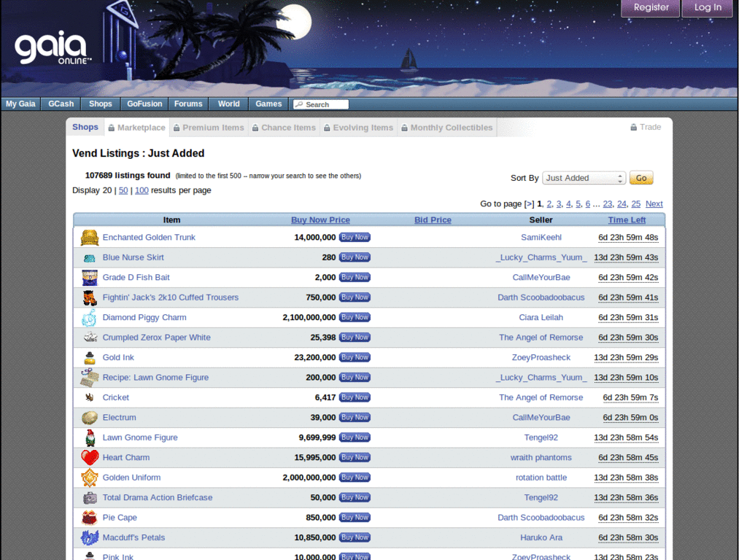Buy Now the Pie Cape
The width and height of the screenshot is (747, 560).
click(355, 517)
